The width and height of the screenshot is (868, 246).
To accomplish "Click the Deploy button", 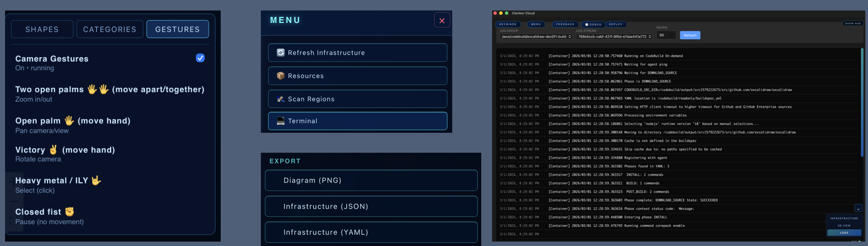I will coord(616,24).
